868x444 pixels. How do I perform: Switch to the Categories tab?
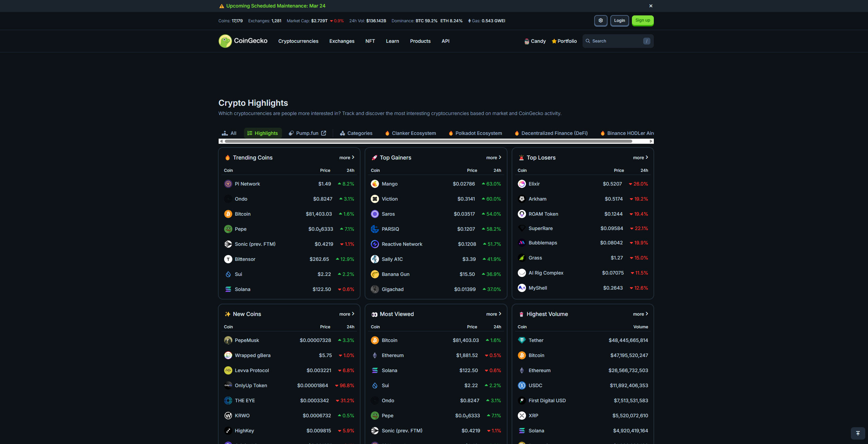pyautogui.click(x=356, y=133)
